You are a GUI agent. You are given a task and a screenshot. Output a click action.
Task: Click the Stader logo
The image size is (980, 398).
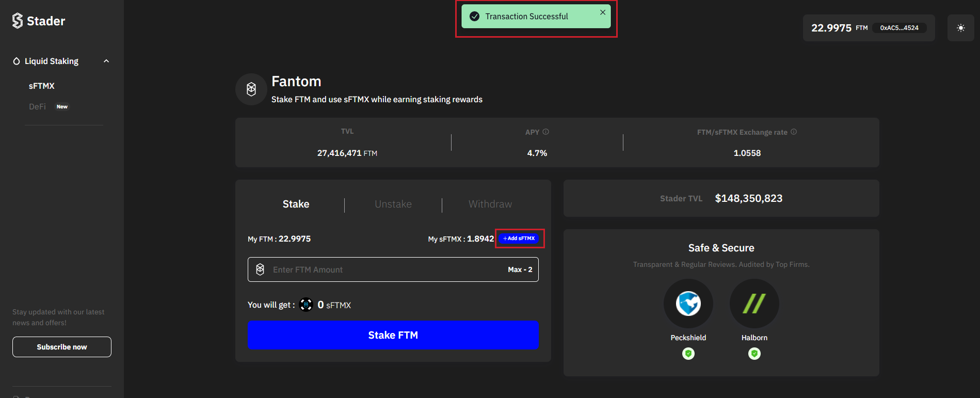pyautogui.click(x=39, y=21)
